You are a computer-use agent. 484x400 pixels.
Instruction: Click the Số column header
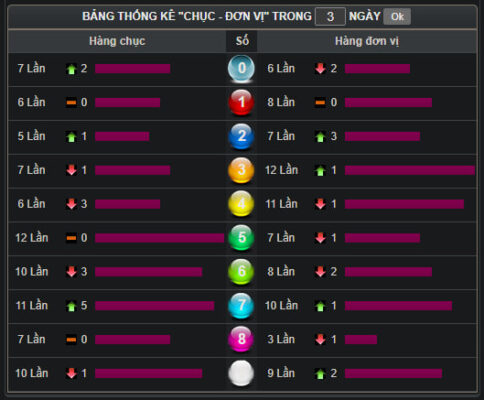pos(242,41)
